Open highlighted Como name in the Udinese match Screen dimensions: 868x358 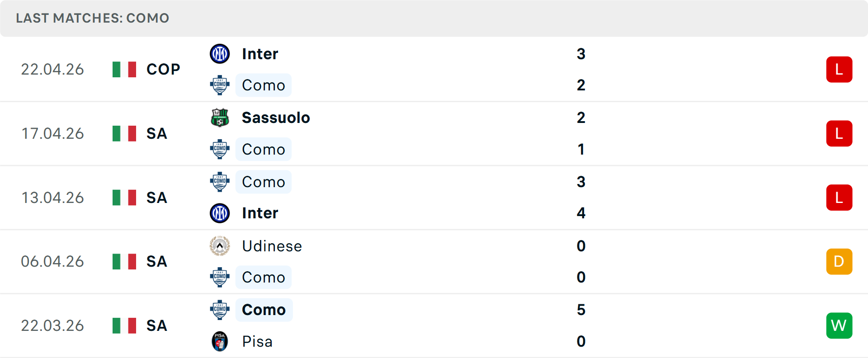pyautogui.click(x=264, y=277)
